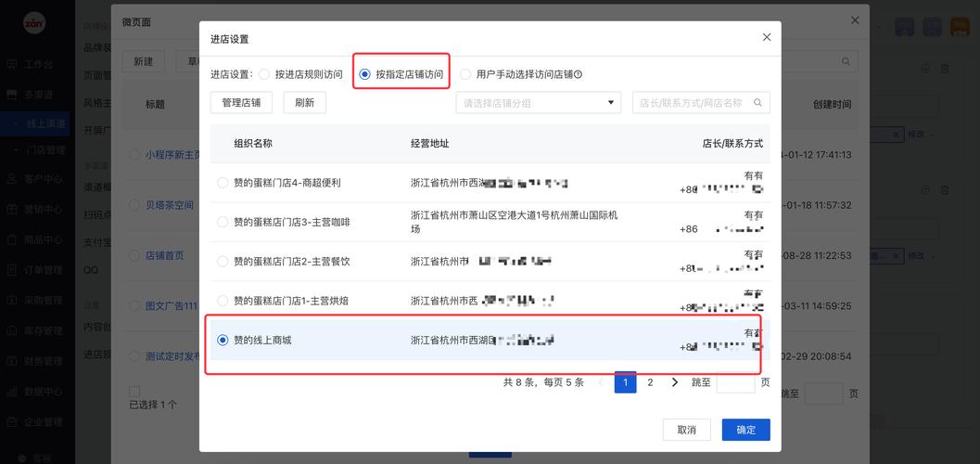Open the 测试定时发布 page link
Screen dimensions: 980x464
[x=173, y=356]
